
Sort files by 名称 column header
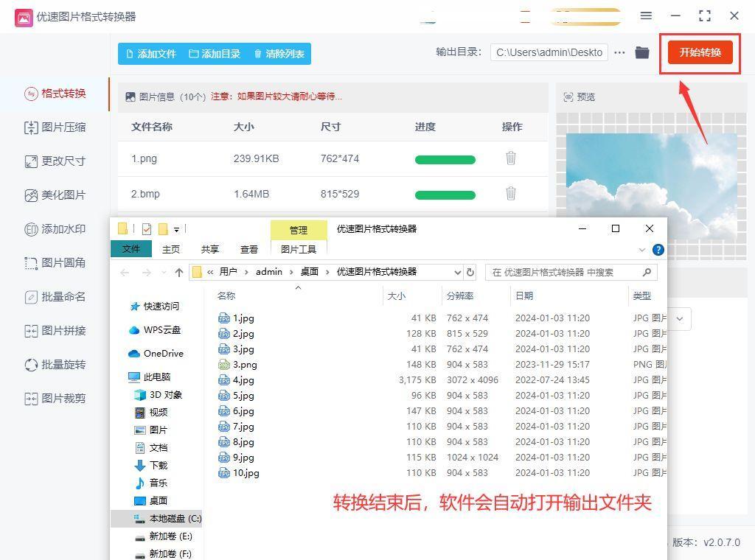pyautogui.click(x=226, y=296)
